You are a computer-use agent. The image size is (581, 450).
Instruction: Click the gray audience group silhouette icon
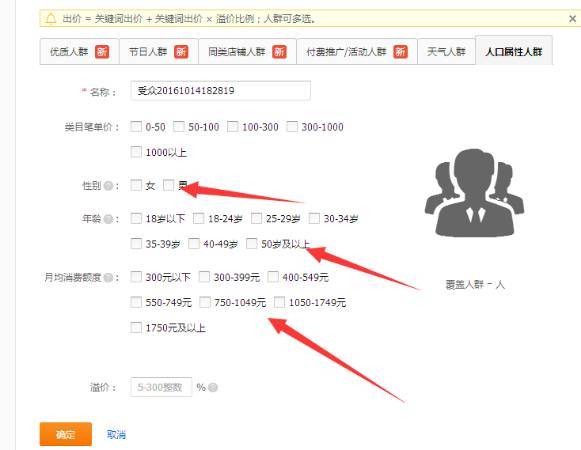tap(474, 192)
